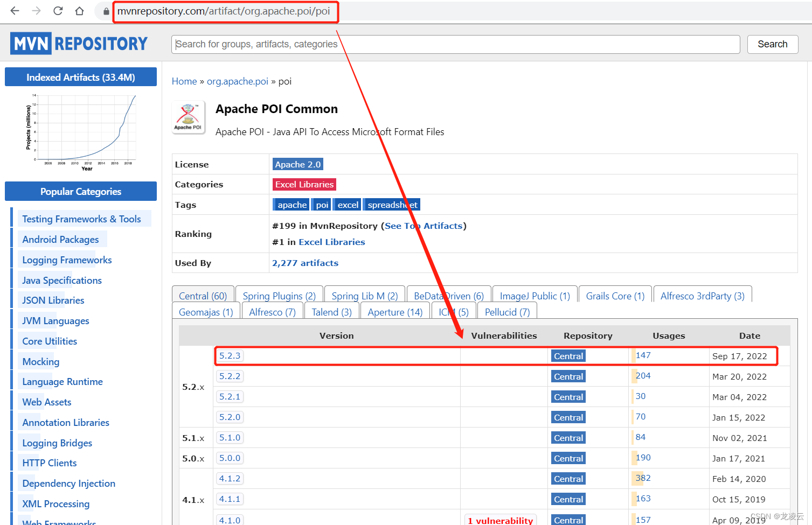Click Central repository badge for 5.2.3
The width and height of the screenshot is (812, 525).
coord(568,356)
